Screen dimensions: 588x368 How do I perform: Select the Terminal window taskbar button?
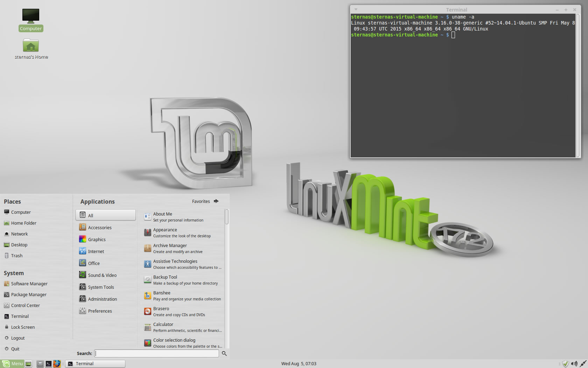pos(95,364)
